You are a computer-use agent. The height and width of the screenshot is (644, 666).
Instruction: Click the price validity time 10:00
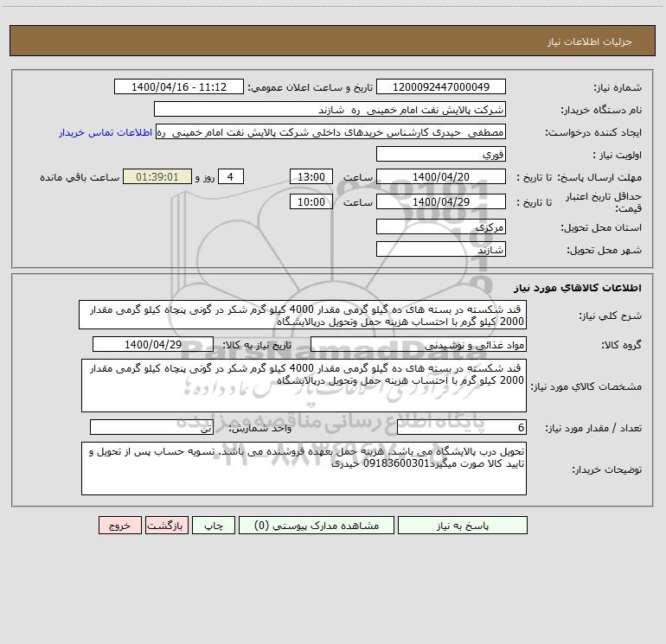coord(311,201)
